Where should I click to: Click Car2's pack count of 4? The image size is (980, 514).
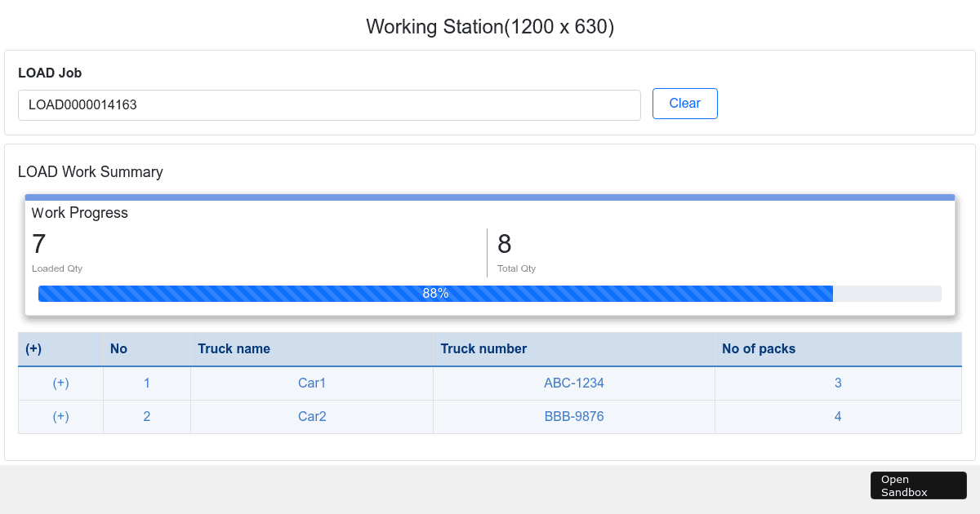point(838,417)
